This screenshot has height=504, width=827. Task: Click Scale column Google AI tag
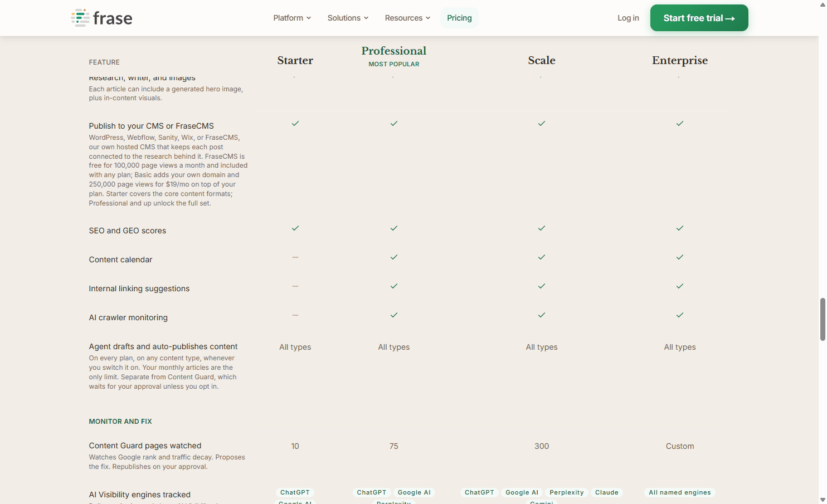point(522,492)
